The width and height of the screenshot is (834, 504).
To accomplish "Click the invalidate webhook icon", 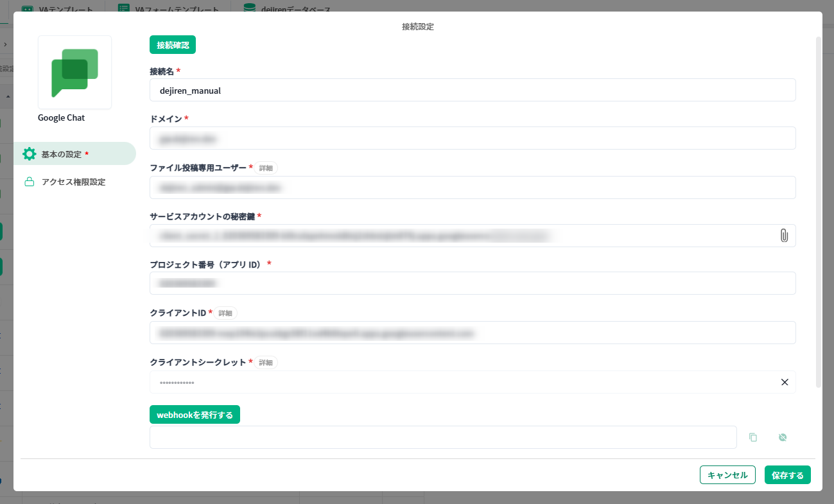I will point(782,437).
